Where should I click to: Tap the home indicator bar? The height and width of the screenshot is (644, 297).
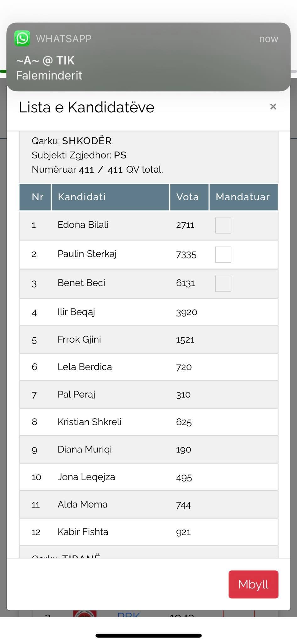[148, 636]
